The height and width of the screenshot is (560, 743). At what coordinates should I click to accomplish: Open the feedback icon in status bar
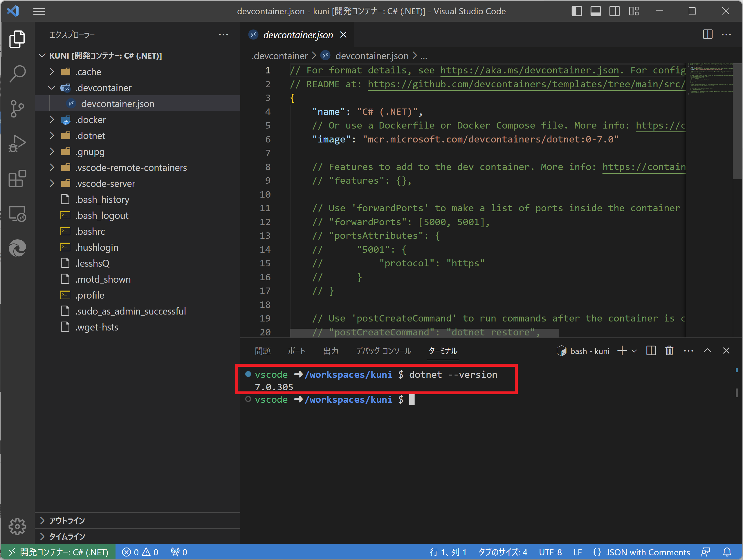click(x=705, y=552)
